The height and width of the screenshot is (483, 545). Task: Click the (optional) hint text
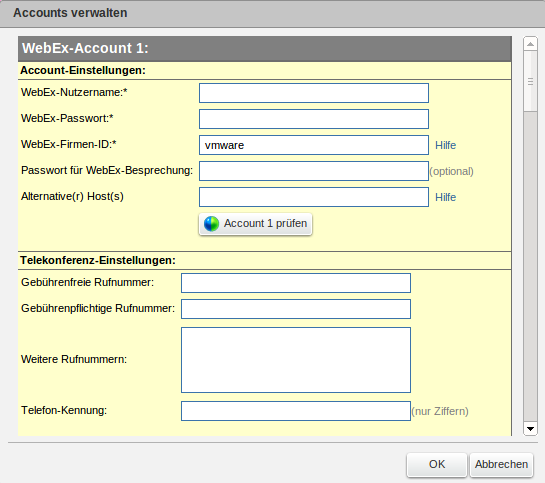pos(452,171)
